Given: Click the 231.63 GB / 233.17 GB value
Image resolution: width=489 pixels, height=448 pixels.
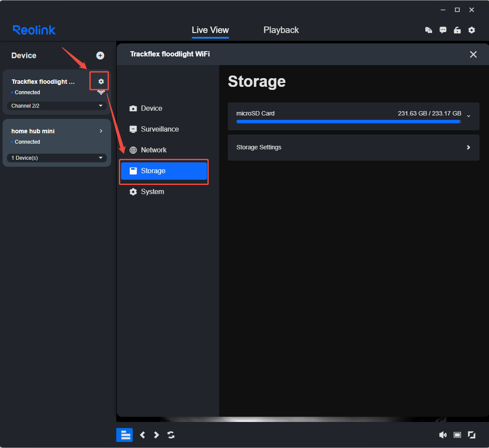Looking at the screenshot, I should 430,114.
